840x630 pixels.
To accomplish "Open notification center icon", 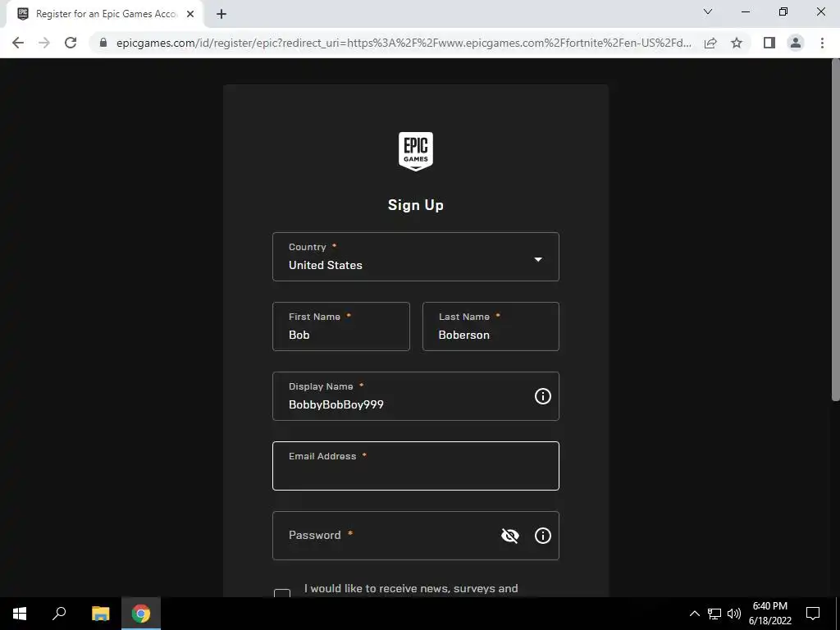I will 813,614.
